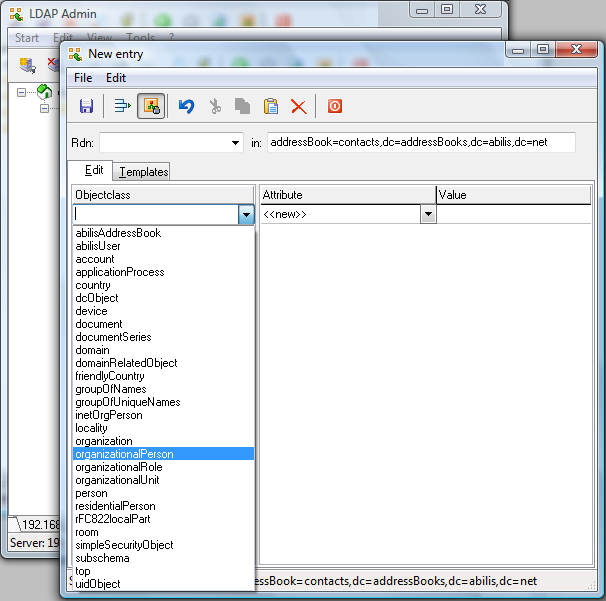Click the Save entry toolbar icon
606x601 pixels.
tap(86, 106)
